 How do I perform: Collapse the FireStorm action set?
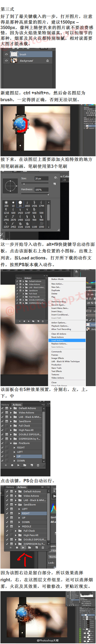(11, 443)
